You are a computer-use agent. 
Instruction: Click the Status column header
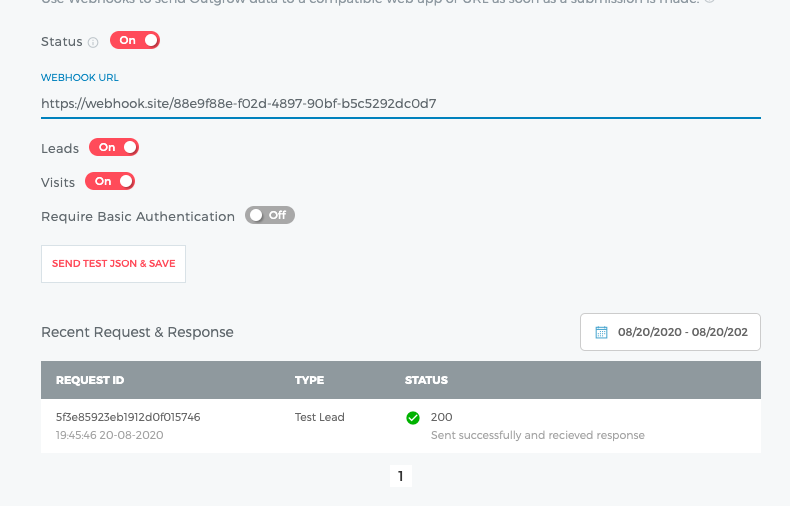click(426, 380)
